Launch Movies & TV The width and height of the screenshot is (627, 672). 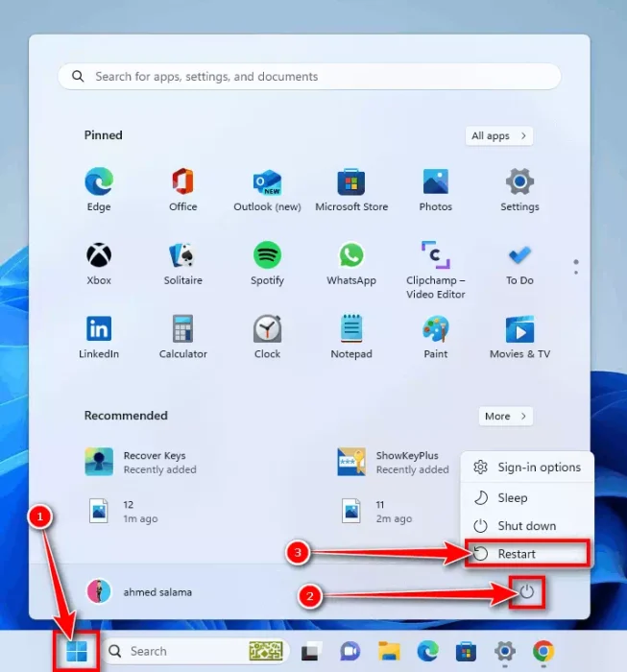click(x=519, y=337)
